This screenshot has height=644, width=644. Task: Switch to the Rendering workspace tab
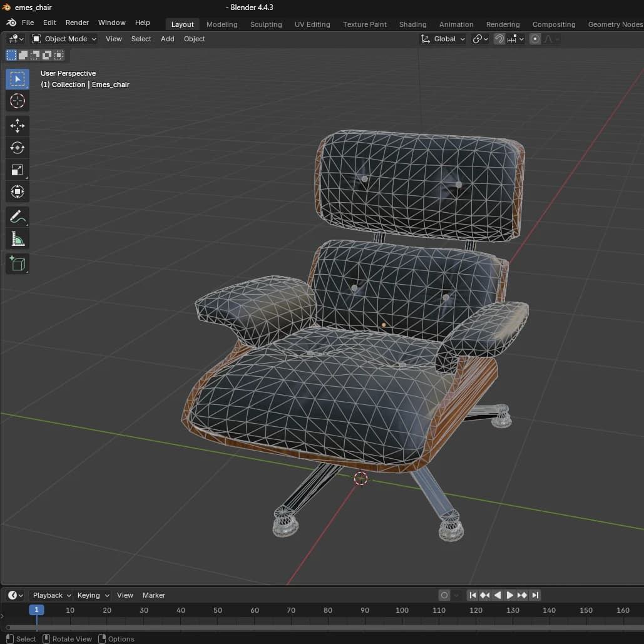503,24
